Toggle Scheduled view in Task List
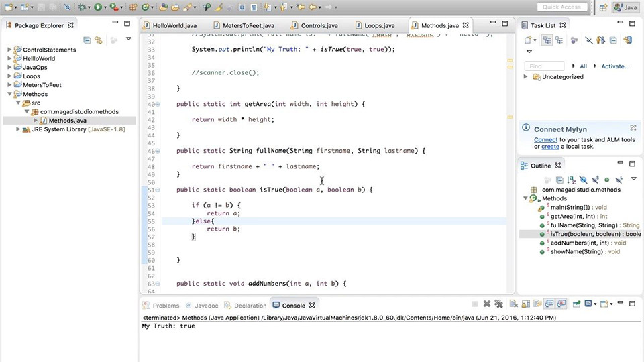644x362 pixels. pyautogui.click(x=559, y=40)
